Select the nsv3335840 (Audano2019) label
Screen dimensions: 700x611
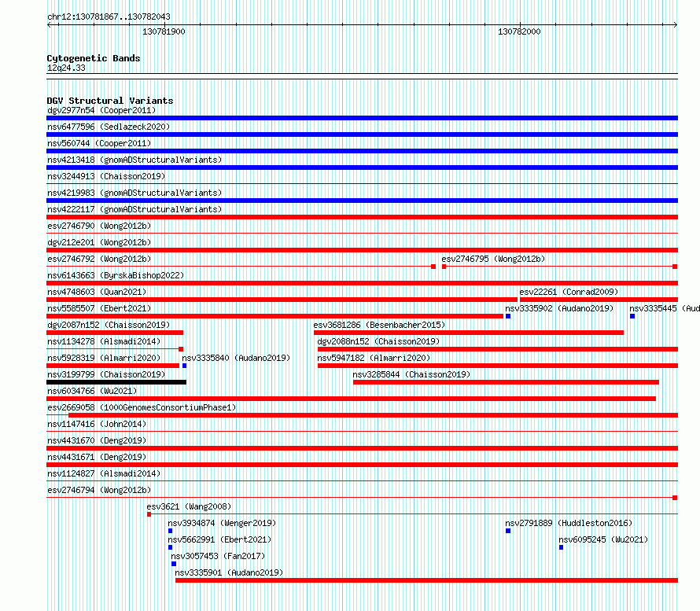pyautogui.click(x=236, y=358)
